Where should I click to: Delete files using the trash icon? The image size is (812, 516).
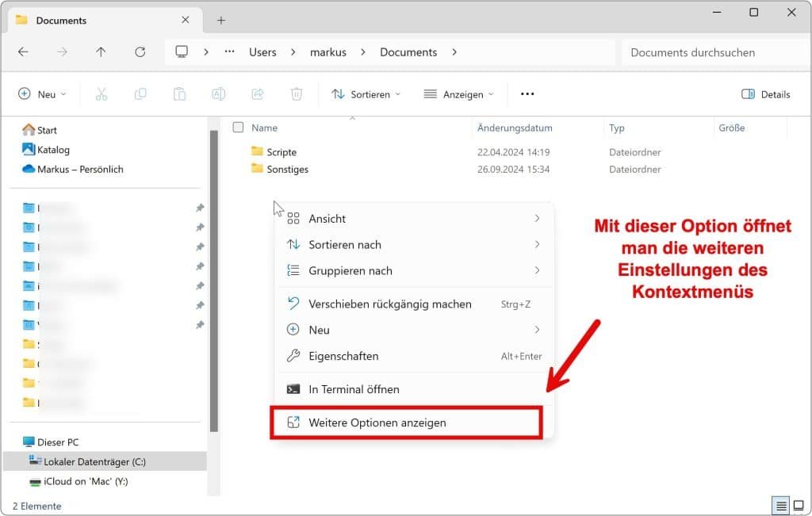coord(297,94)
